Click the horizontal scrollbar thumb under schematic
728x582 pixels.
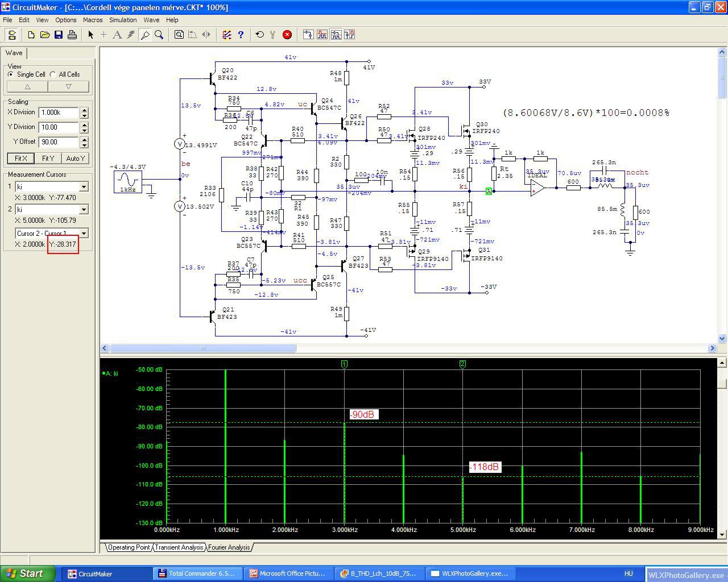[x=202, y=348]
